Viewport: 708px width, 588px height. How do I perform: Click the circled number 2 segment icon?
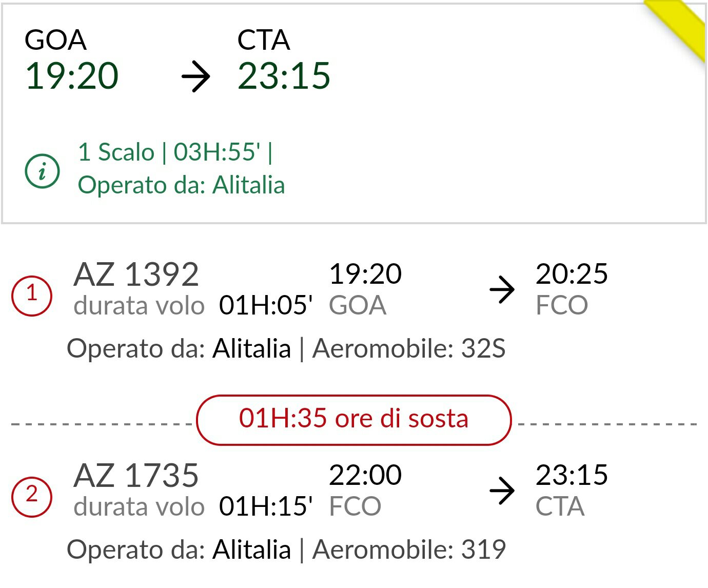(32, 497)
